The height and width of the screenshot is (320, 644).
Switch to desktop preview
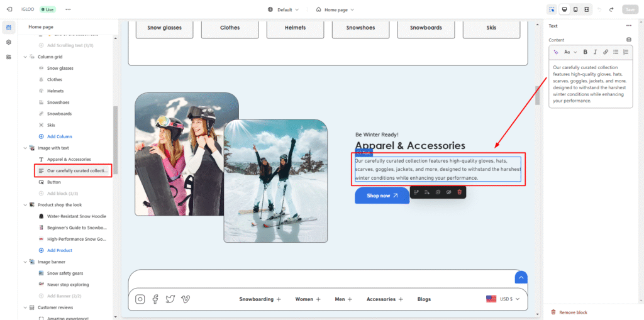tap(563, 9)
